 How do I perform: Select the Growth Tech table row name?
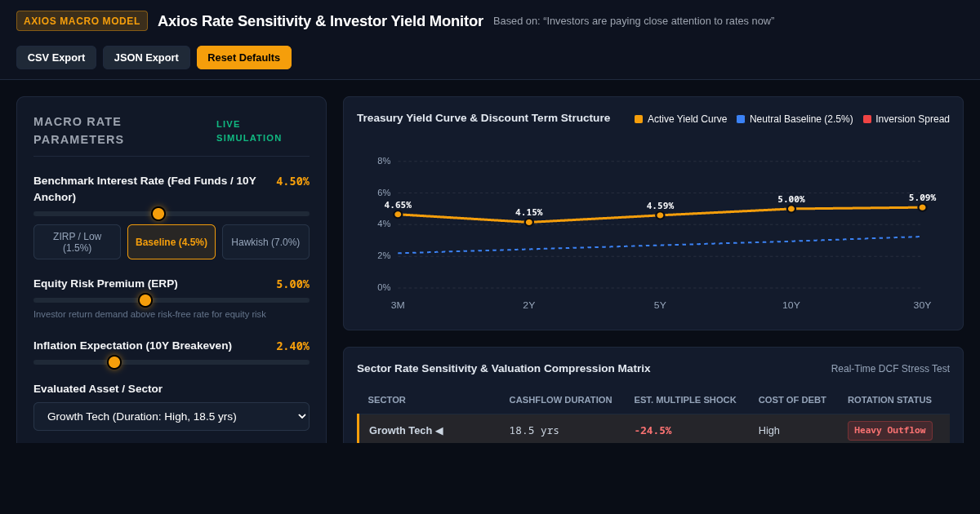pyautogui.click(x=406, y=431)
